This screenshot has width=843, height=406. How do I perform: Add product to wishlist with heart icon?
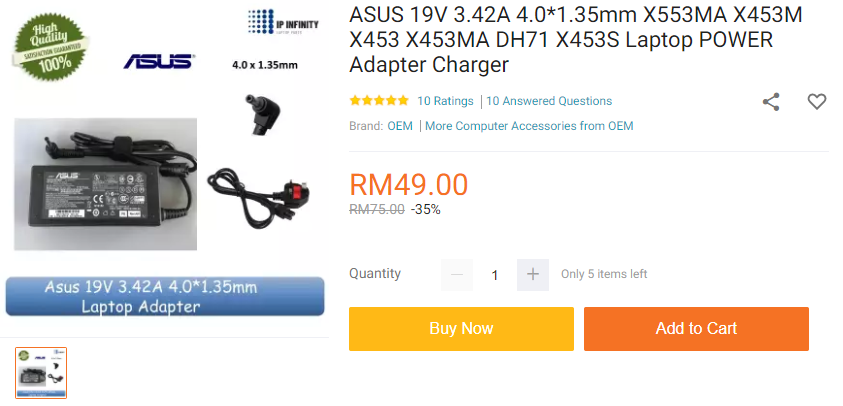[817, 101]
